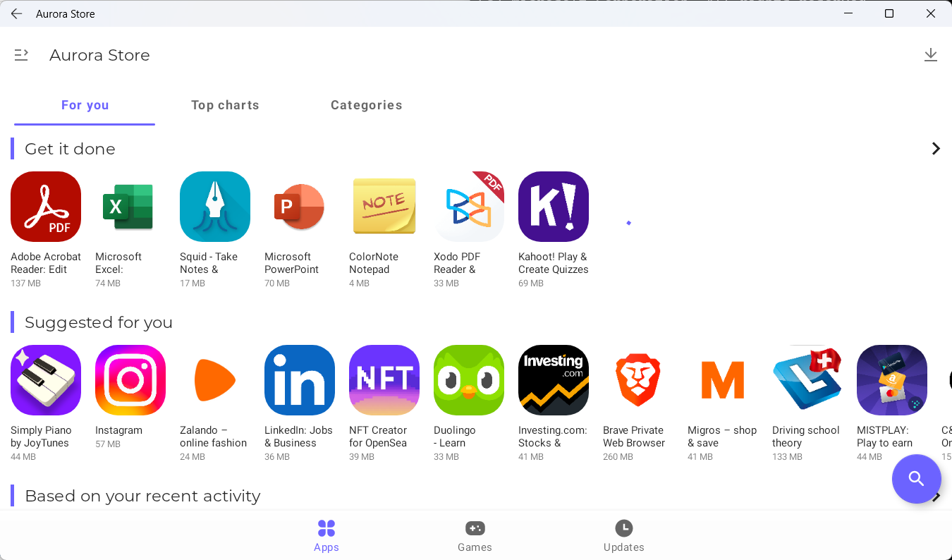Select the Instagram app icon
The height and width of the screenshot is (560, 952).
130,380
